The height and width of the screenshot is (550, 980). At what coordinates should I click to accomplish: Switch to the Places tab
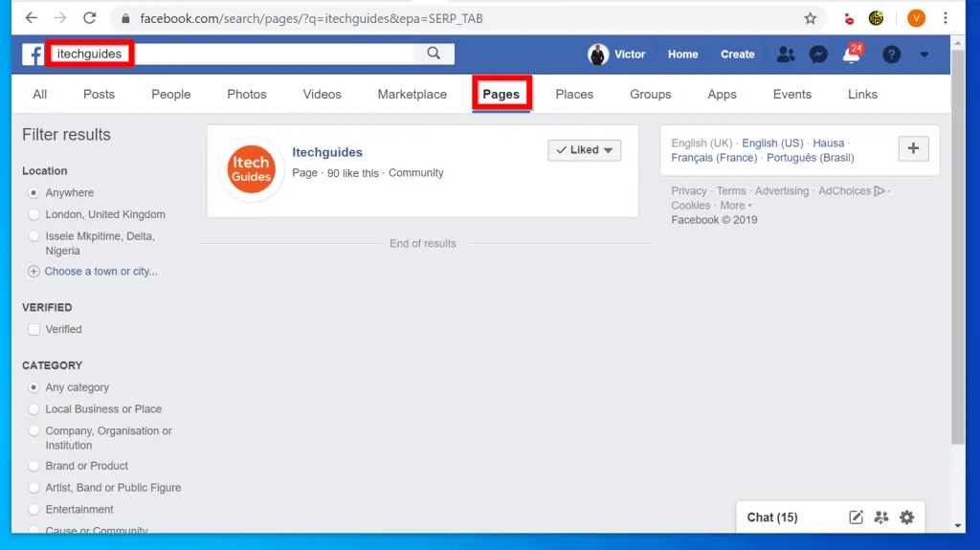pos(574,95)
